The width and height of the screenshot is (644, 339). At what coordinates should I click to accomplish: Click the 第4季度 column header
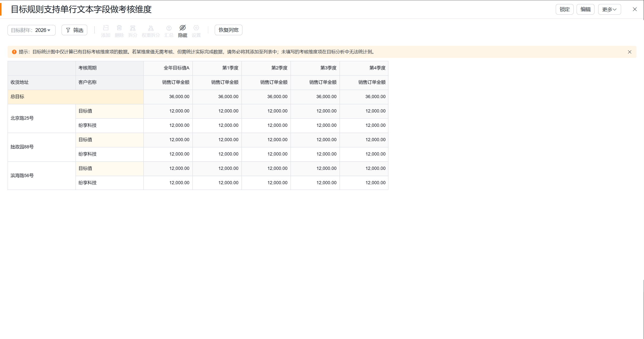click(364, 68)
